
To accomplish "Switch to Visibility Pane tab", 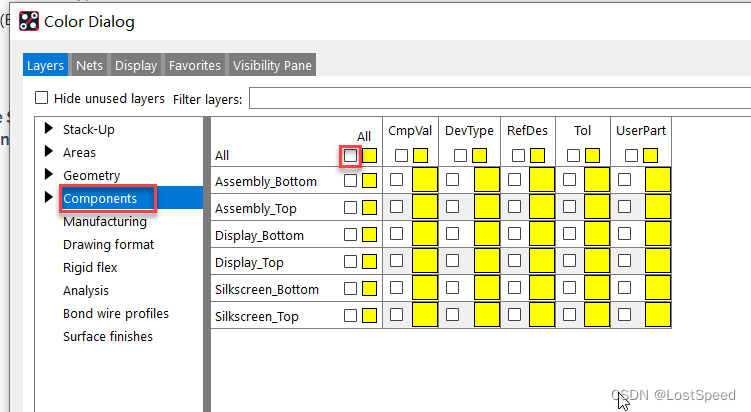I will pos(272,66).
